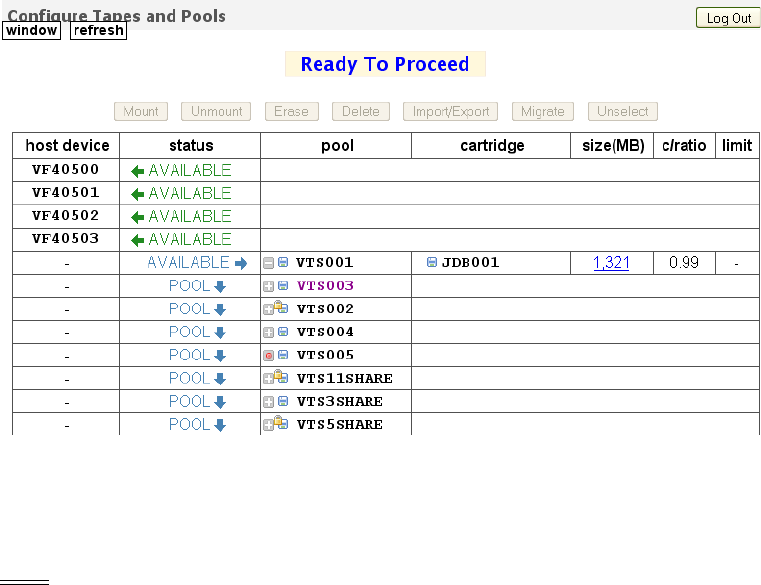Viewport: 761px width, 585px height.
Task: Click the blue right arrow beside VTS001 status
Action: point(241,263)
